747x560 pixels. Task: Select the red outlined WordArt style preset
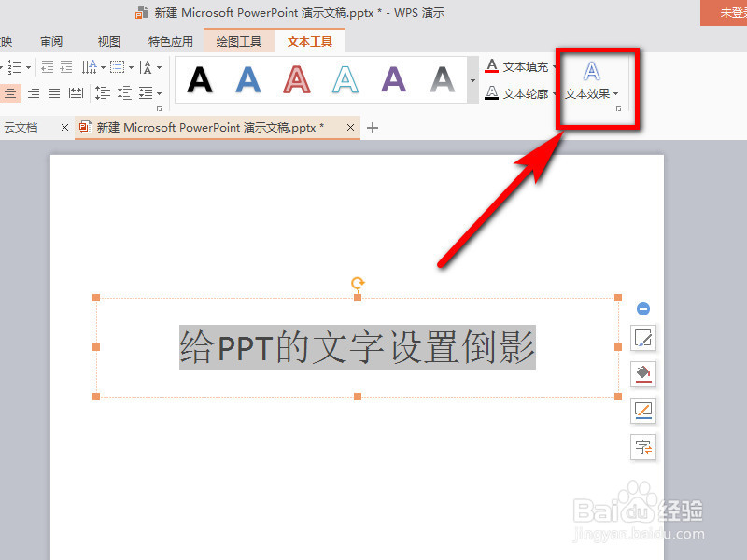click(297, 79)
